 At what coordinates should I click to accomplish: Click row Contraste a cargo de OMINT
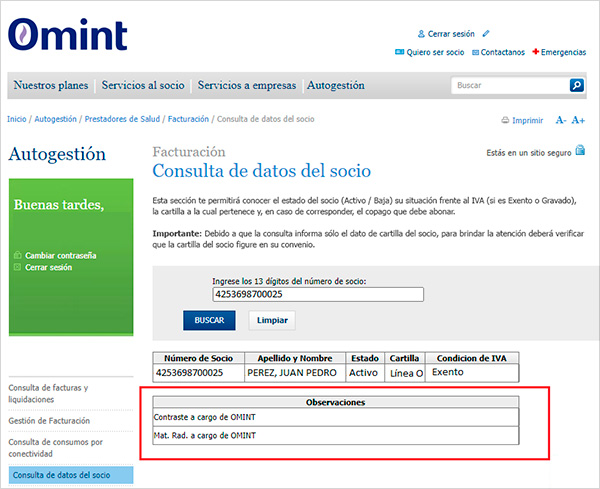[336, 417]
